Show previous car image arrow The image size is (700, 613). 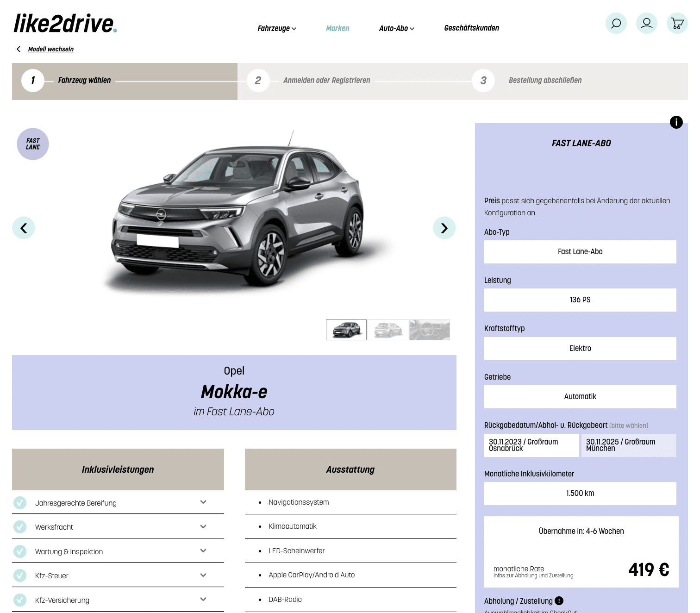[24, 228]
